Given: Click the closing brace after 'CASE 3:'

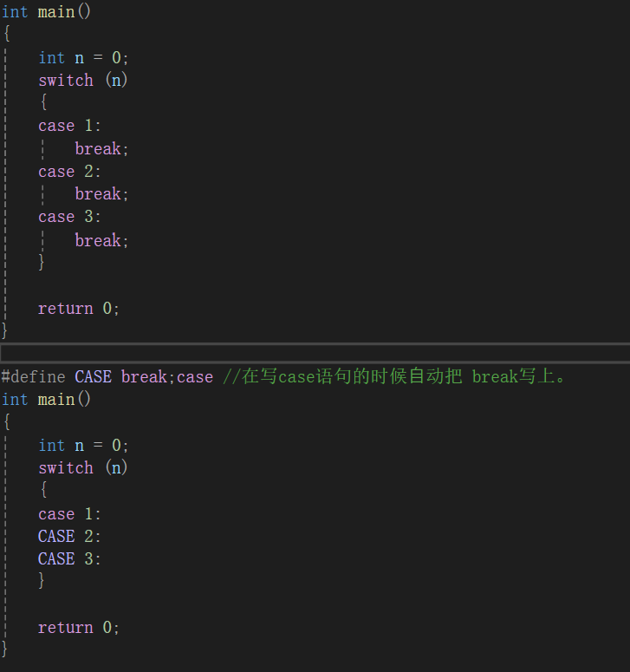Looking at the screenshot, I should [41, 581].
